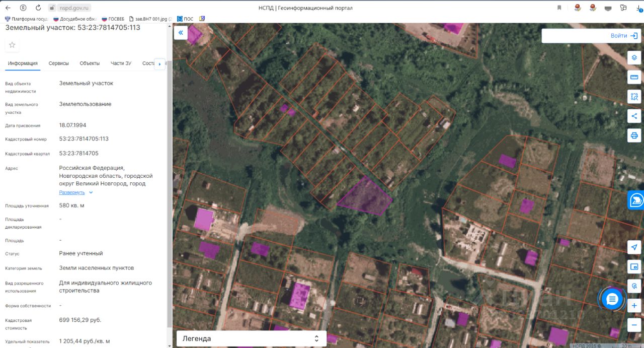Open the chat support bubble
Viewport: 644px width, 348px height.
612,300
